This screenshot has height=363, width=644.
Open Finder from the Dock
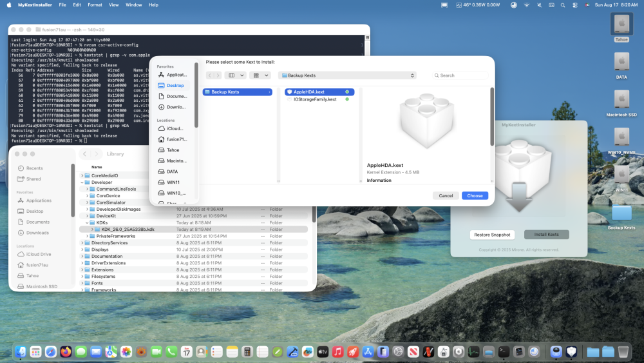[x=21, y=351]
